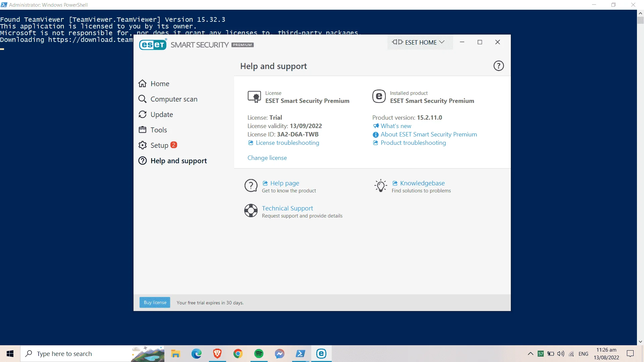Click the Computer scan magnifier icon

143,99
